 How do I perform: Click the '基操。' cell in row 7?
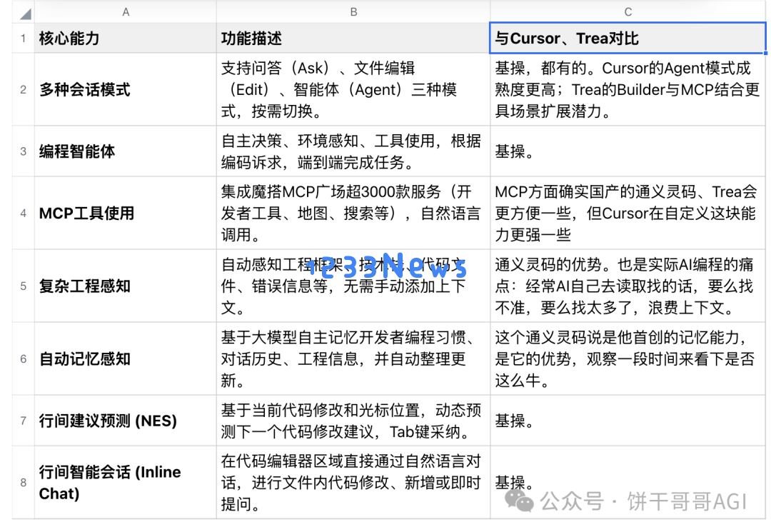coord(628,421)
